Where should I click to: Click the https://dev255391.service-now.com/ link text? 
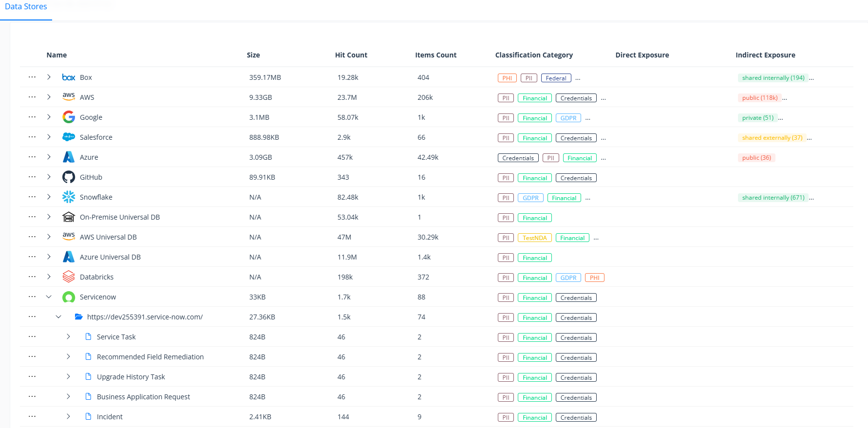(145, 316)
